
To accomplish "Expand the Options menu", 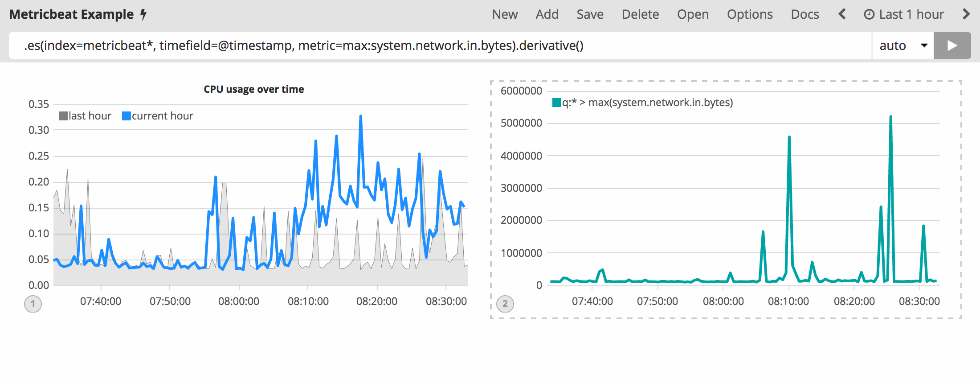I will (750, 14).
